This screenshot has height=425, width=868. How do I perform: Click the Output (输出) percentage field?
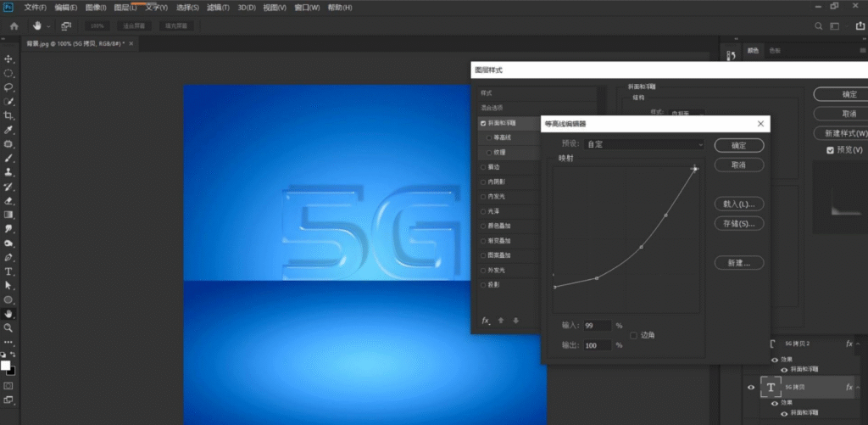point(598,345)
